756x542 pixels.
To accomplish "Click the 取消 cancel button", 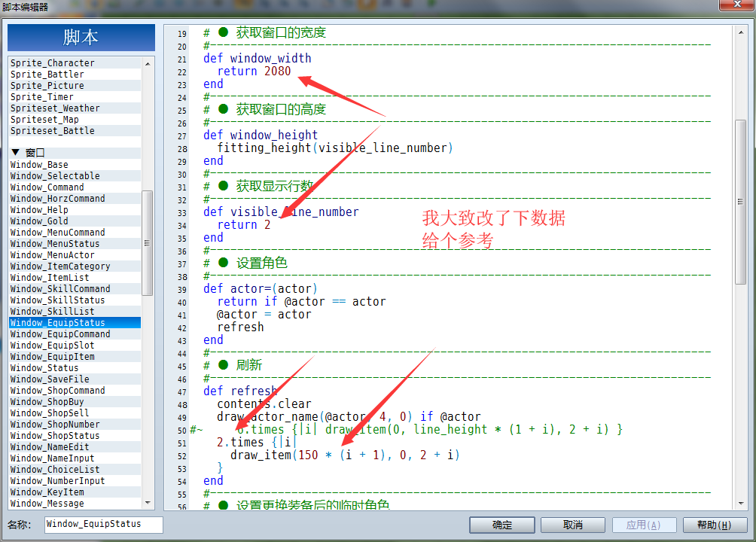I will click(x=573, y=525).
